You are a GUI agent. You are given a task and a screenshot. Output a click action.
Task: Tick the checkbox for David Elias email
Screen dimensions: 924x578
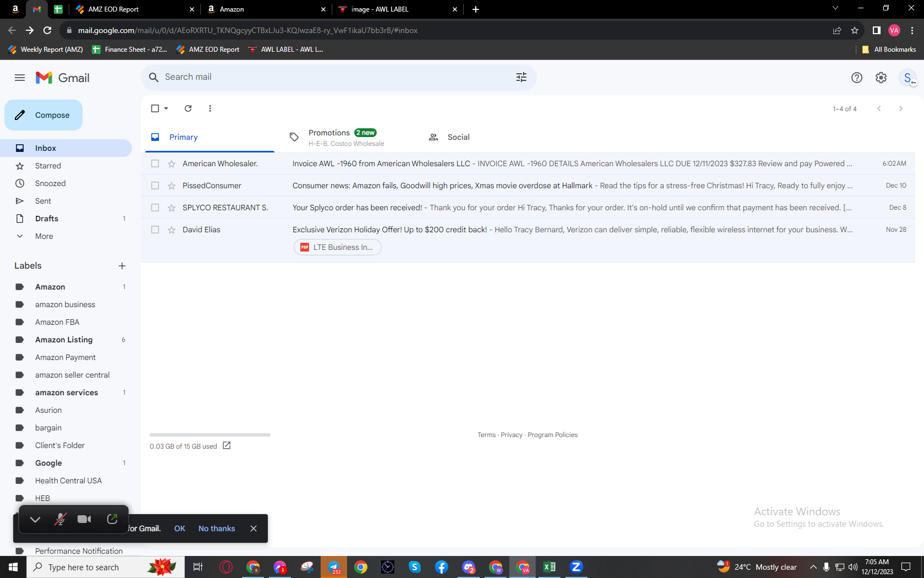(155, 230)
